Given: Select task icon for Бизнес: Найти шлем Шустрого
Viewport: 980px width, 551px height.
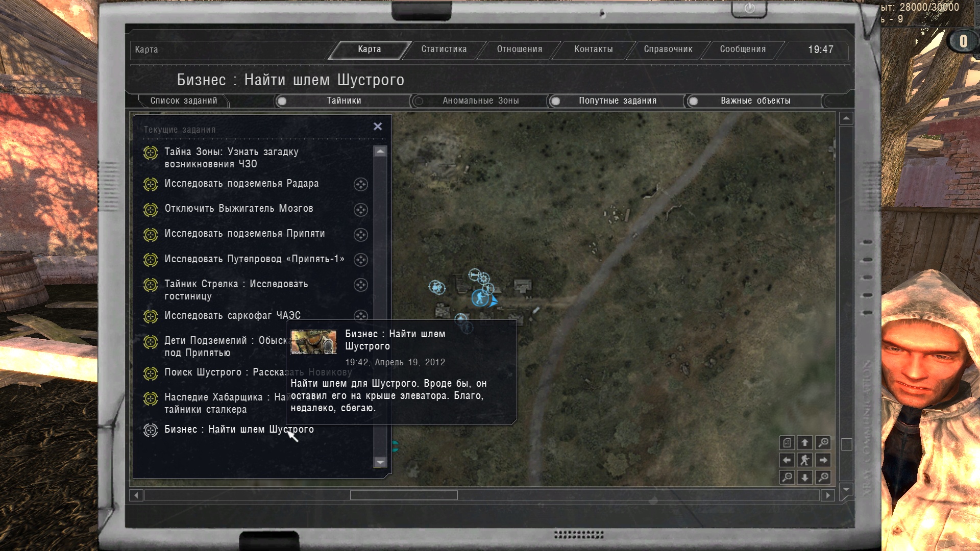Looking at the screenshot, I should click(151, 430).
